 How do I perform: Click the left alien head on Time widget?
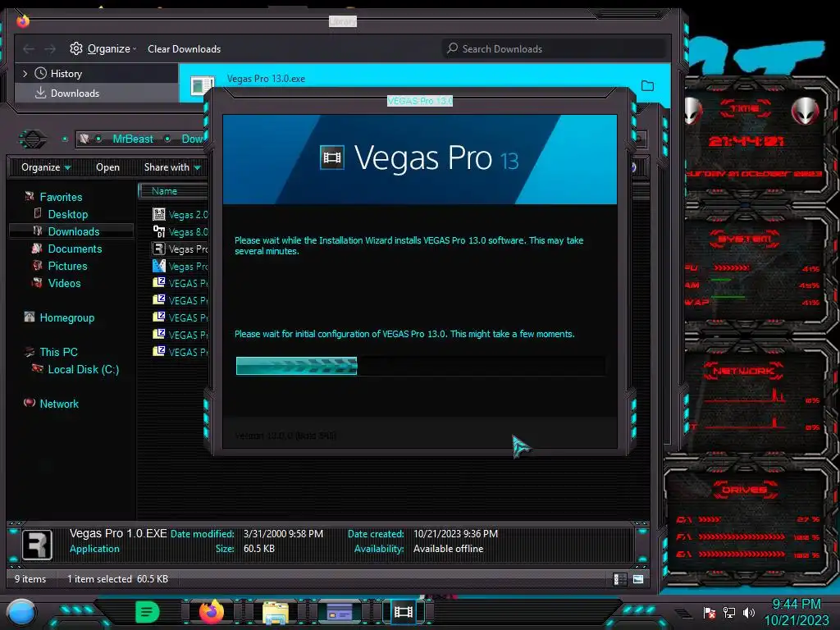coord(692,111)
